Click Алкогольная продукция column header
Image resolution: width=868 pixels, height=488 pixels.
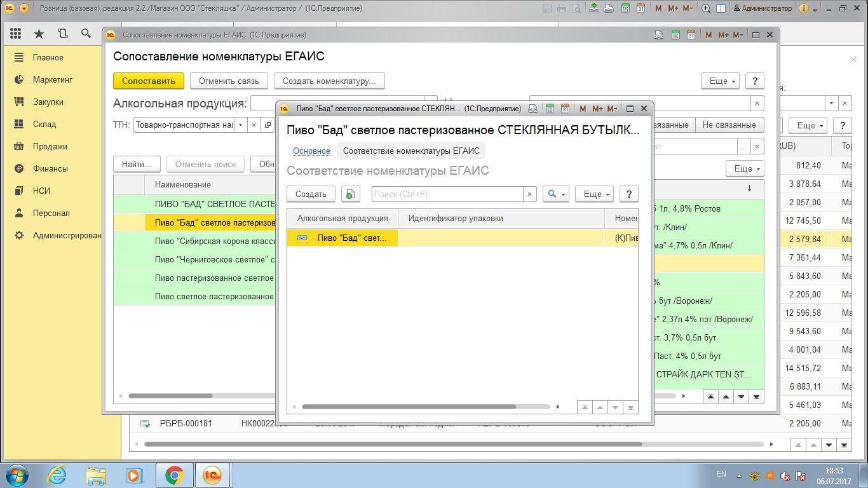(x=342, y=218)
